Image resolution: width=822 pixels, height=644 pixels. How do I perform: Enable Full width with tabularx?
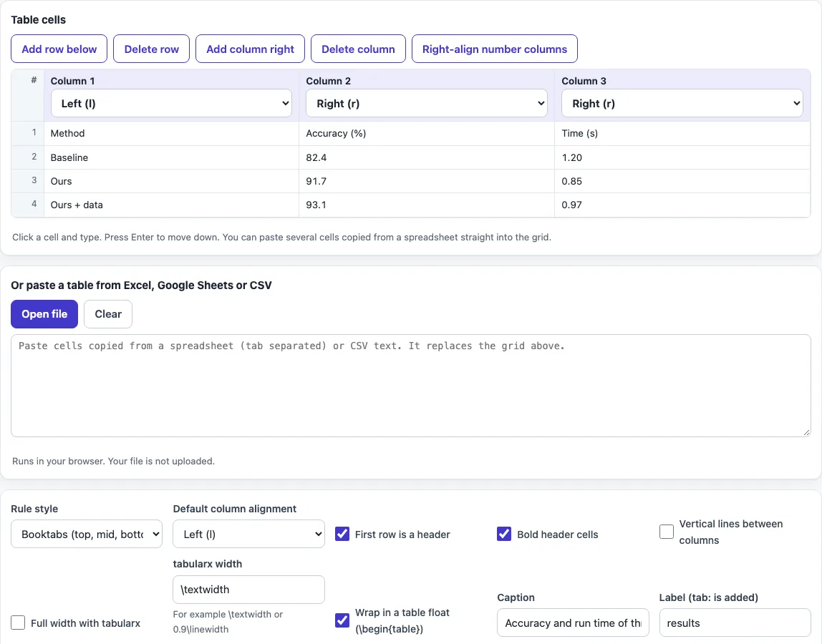coord(18,623)
